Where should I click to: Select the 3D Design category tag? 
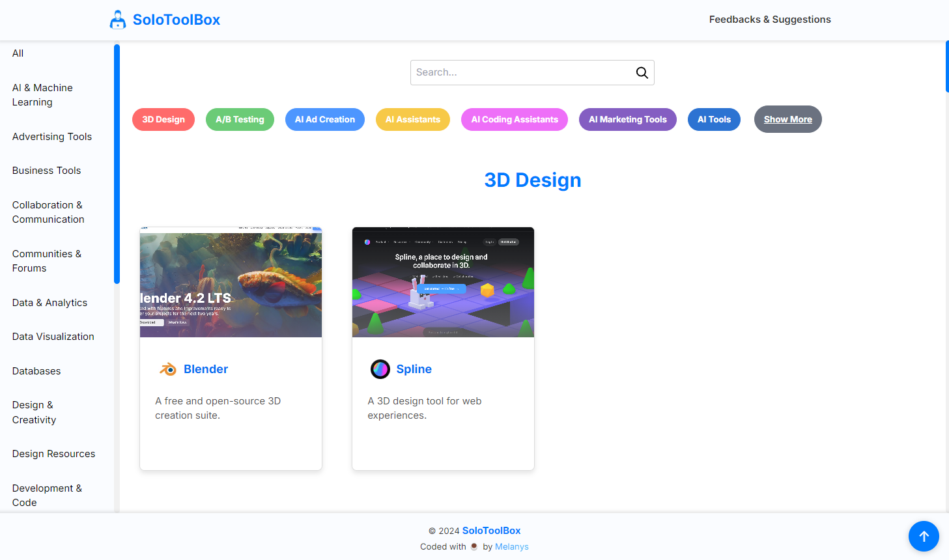pyautogui.click(x=163, y=120)
